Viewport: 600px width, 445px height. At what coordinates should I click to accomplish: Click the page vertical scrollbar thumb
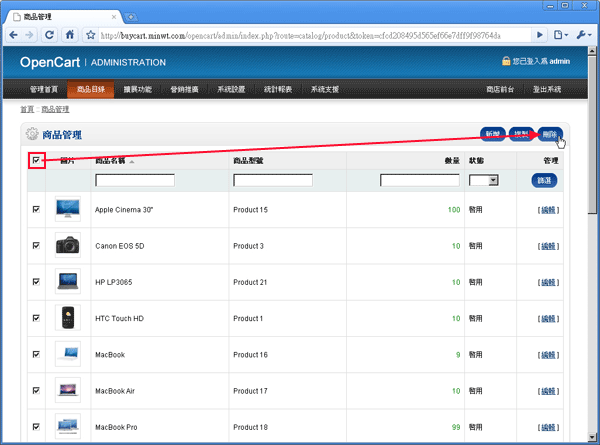click(x=592, y=134)
